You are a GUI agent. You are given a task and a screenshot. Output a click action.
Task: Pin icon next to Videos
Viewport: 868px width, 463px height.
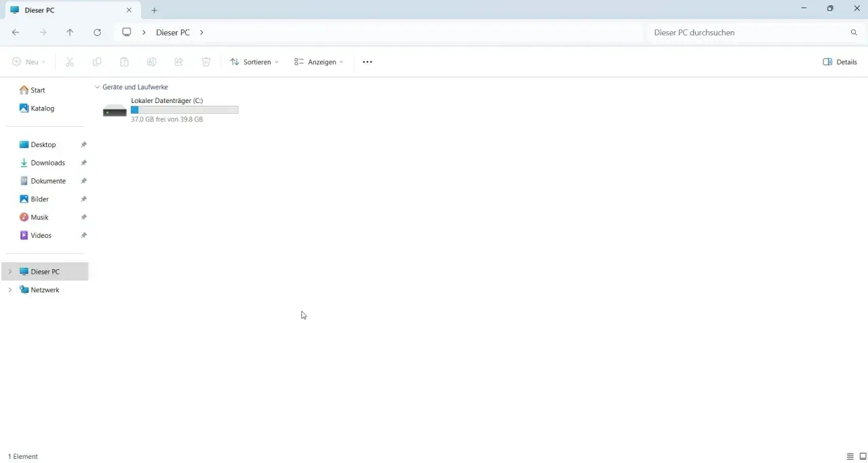pyautogui.click(x=83, y=235)
